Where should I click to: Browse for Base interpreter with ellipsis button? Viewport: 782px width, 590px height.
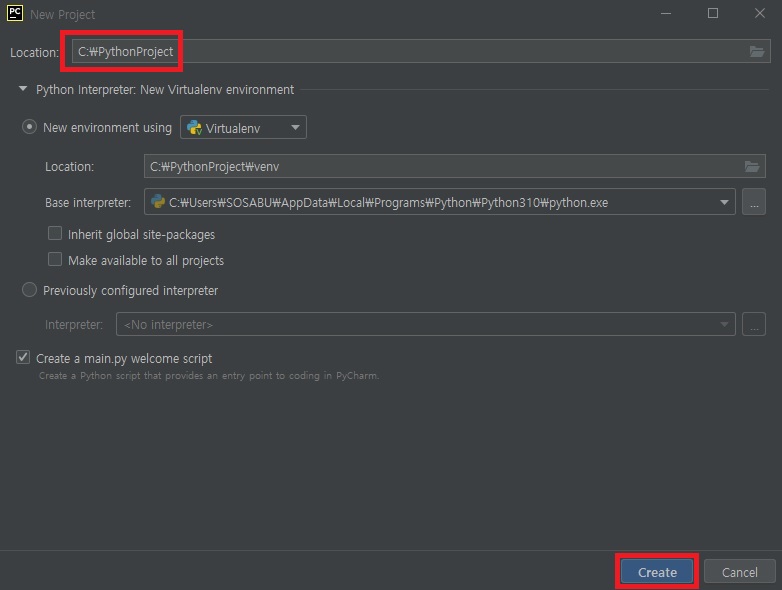pos(754,202)
